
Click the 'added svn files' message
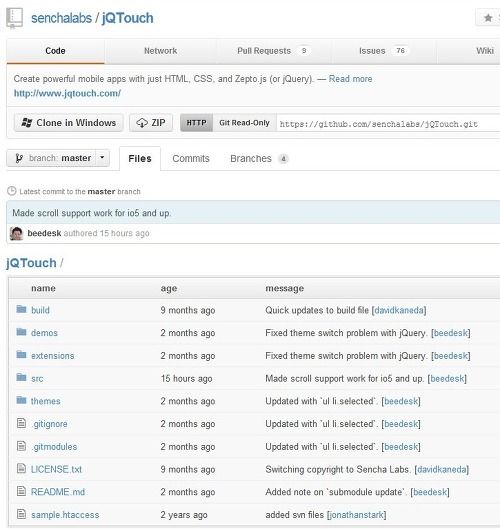point(295,515)
